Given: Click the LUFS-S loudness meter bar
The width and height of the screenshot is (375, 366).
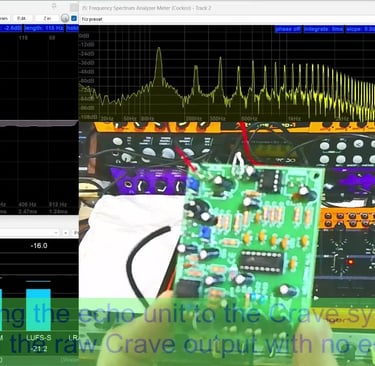Looking at the screenshot, I should point(38,310).
